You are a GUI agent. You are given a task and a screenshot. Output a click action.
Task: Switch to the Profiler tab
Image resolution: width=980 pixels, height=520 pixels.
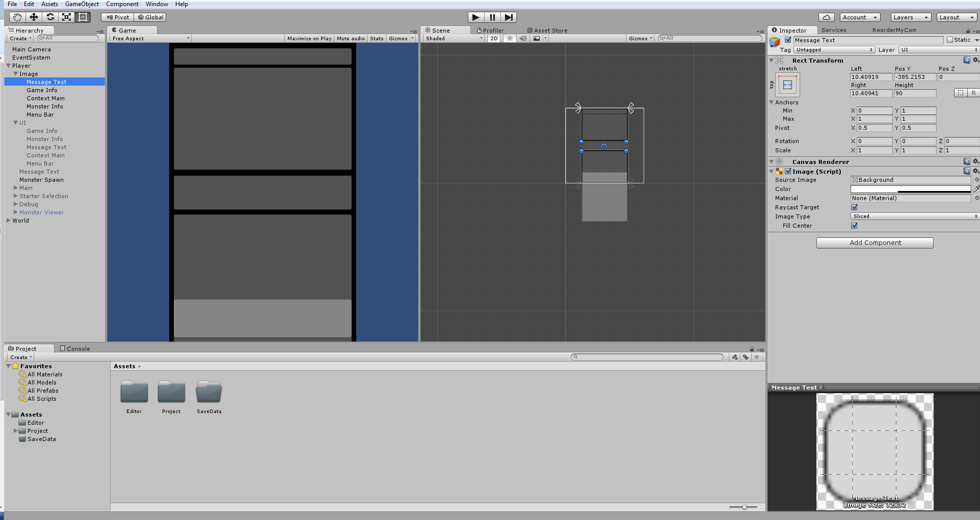coord(490,31)
